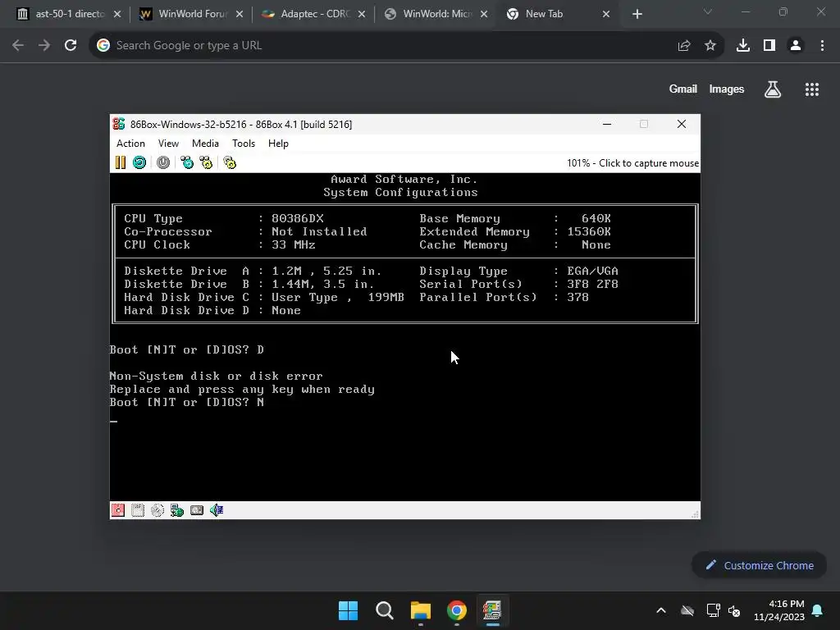Click the emulated screen to capture mouse
840x630 pixels.
click(x=405, y=337)
